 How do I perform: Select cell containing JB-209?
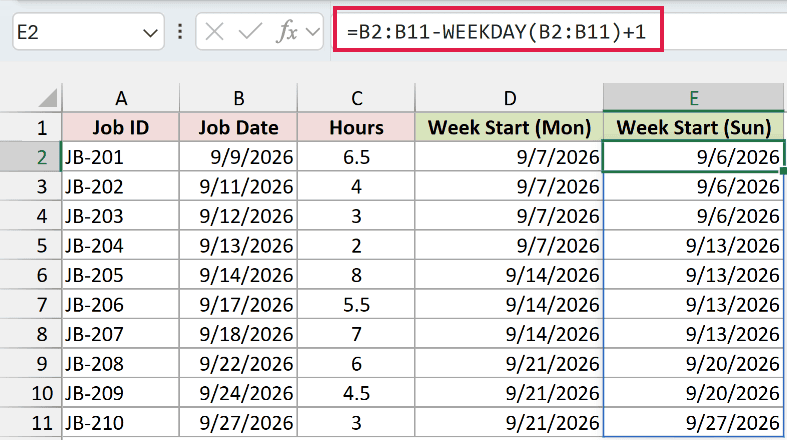pyautogui.click(x=120, y=393)
